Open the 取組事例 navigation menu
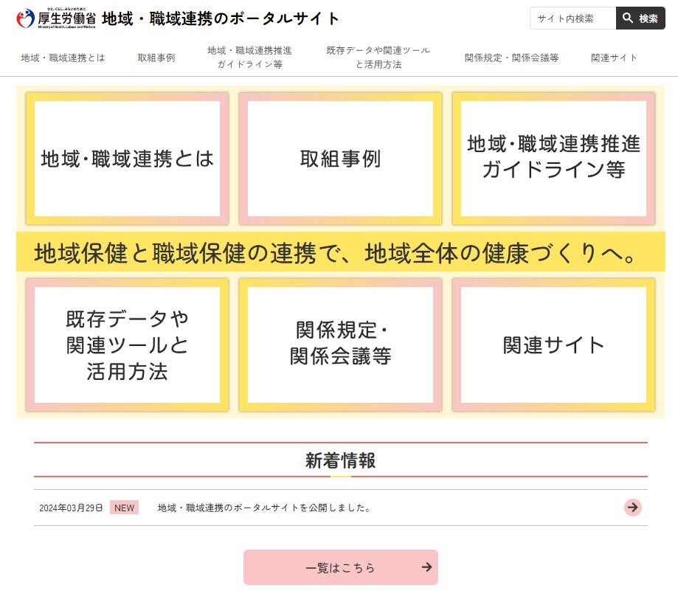The height and width of the screenshot is (616, 678). click(x=156, y=56)
